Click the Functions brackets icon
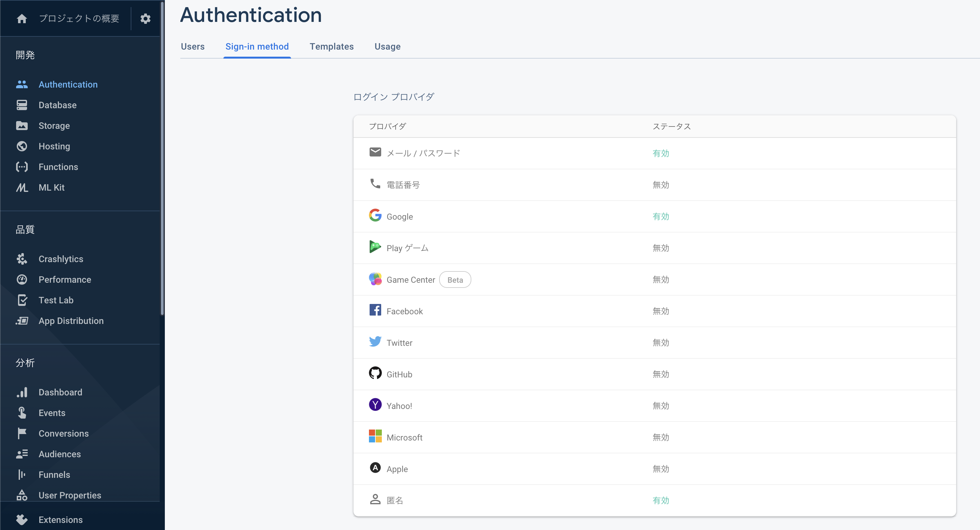 pyautogui.click(x=22, y=167)
